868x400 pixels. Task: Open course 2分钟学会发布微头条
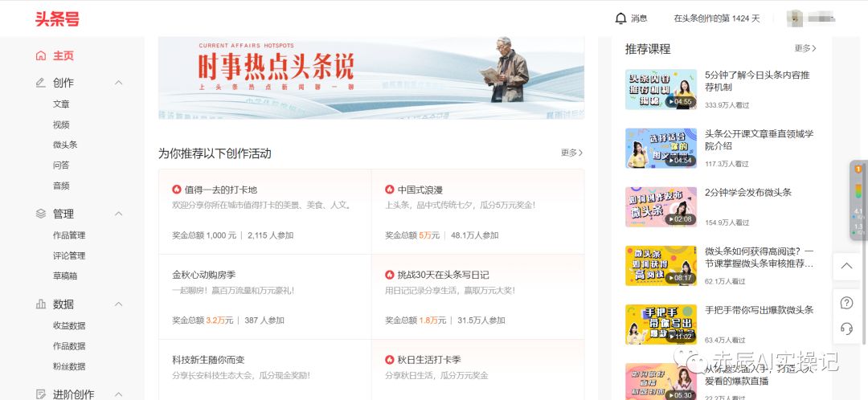748,193
